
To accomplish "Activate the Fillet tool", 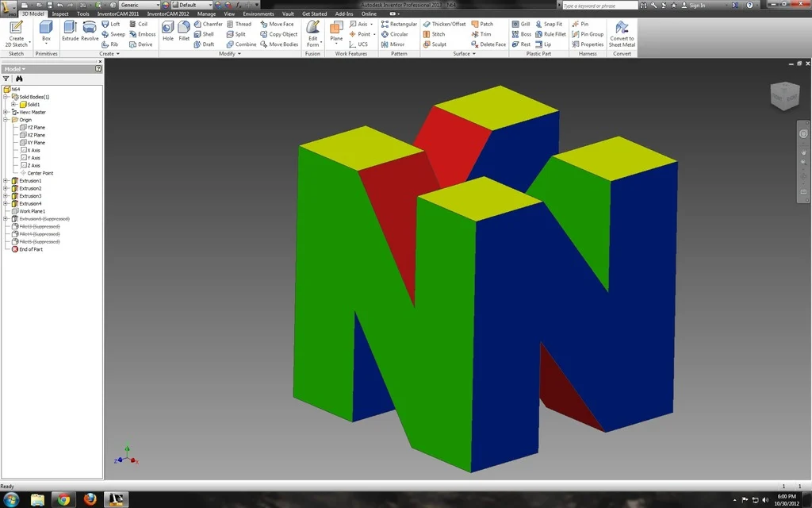I will pyautogui.click(x=184, y=31).
